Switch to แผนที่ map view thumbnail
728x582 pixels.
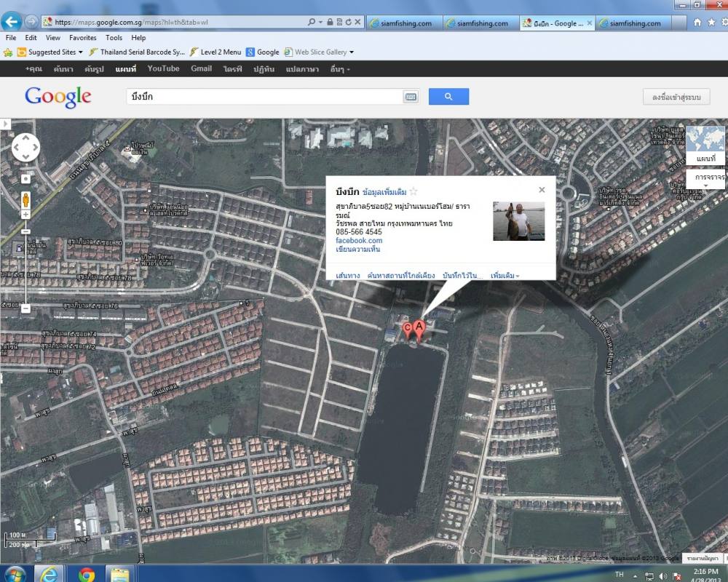pyautogui.click(x=705, y=145)
